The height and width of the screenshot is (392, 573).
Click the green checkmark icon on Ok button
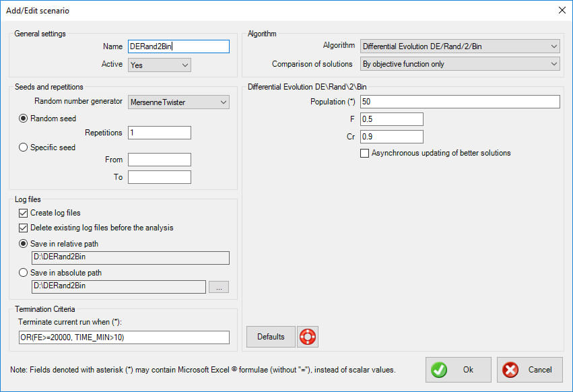(x=440, y=369)
